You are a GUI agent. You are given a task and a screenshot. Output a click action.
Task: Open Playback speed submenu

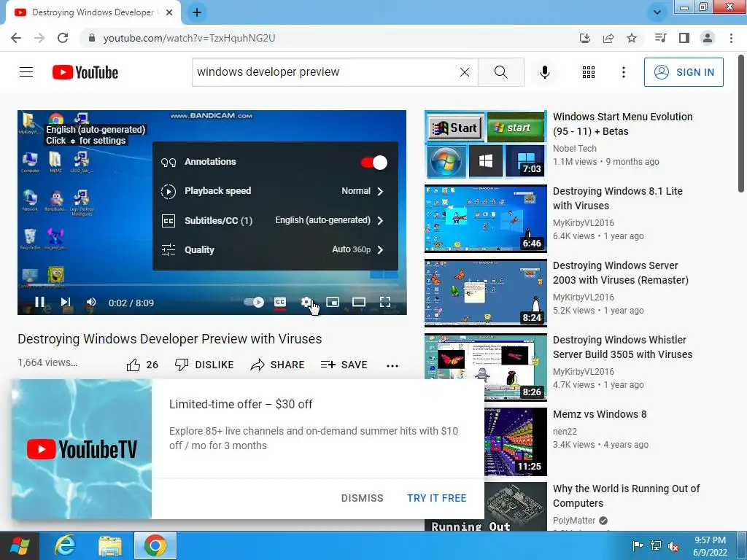pos(275,191)
